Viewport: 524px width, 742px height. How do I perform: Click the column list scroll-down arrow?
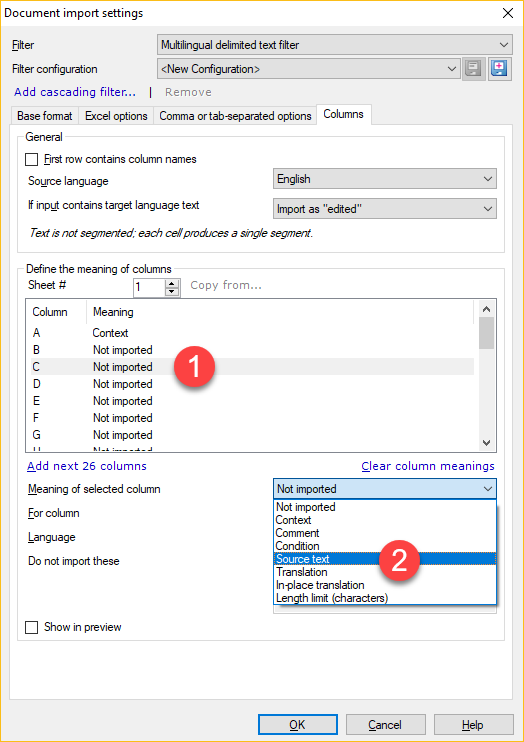(x=487, y=443)
